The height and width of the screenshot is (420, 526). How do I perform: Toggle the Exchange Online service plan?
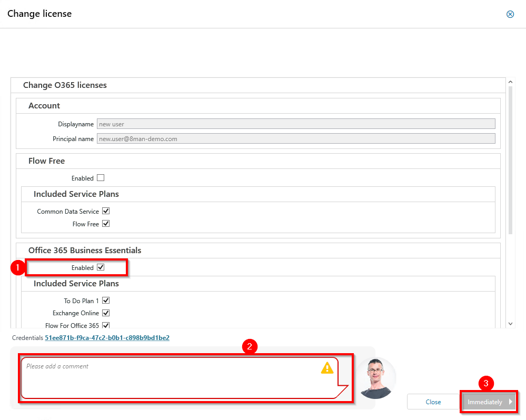click(106, 313)
